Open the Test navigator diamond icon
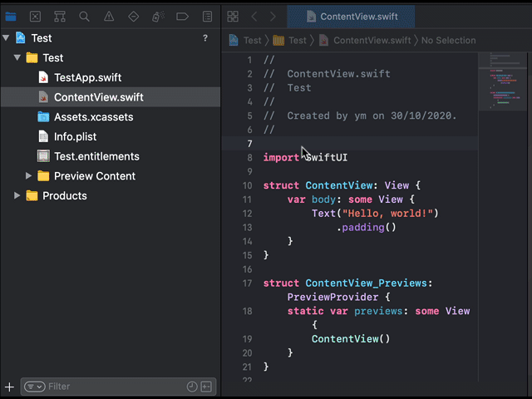The height and width of the screenshot is (399, 532). point(133,17)
